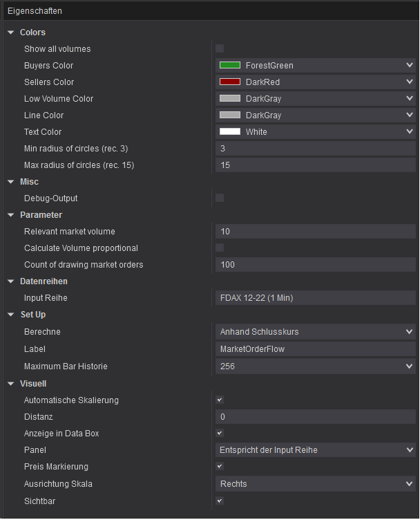Enable Show all volumes checkbox
The width and height of the screenshot is (420, 520).
click(220, 48)
